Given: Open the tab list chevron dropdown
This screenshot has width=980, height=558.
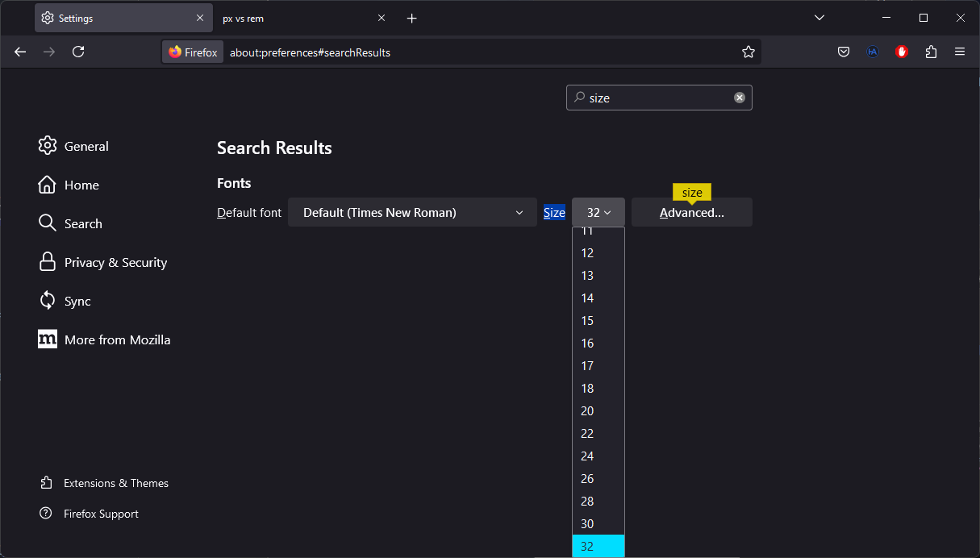Looking at the screenshot, I should coord(819,17).
